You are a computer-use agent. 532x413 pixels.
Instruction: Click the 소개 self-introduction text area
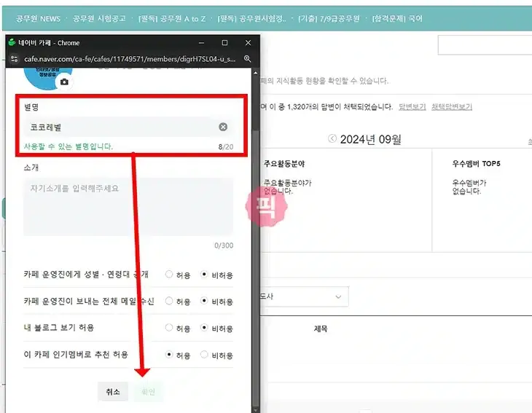coord(128,207)
